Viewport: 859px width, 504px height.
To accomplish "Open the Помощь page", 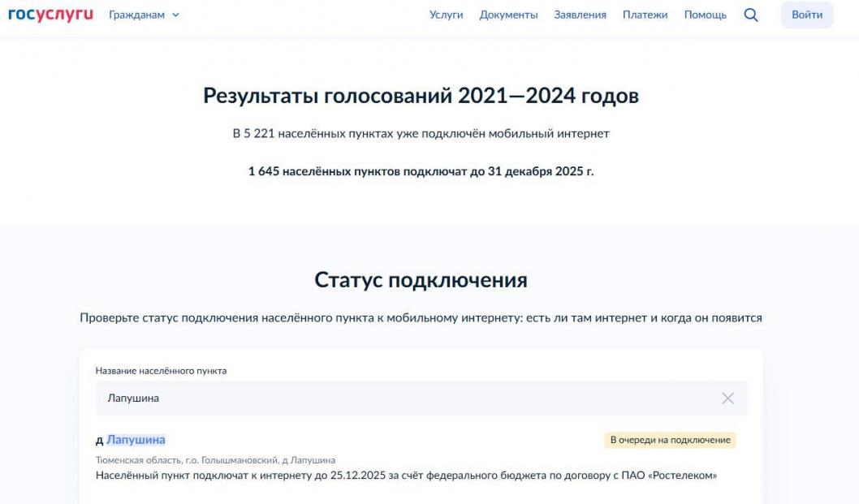I will click(x=705, y=15).
